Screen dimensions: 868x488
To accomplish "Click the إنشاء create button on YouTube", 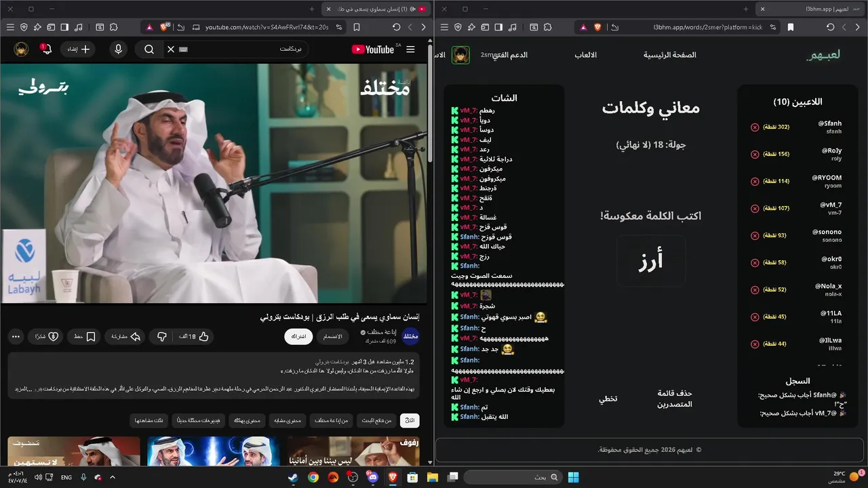I will pos(78,49).
